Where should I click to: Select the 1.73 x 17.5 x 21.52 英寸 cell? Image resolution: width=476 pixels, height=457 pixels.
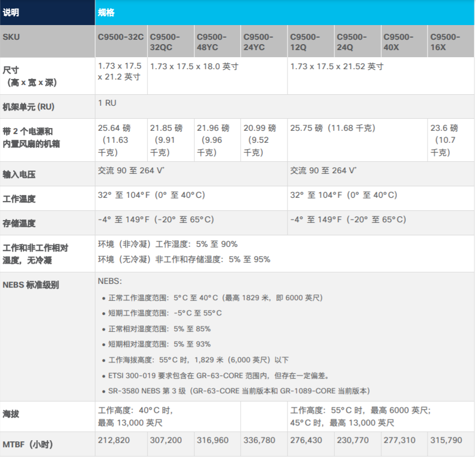click(381, 76)
